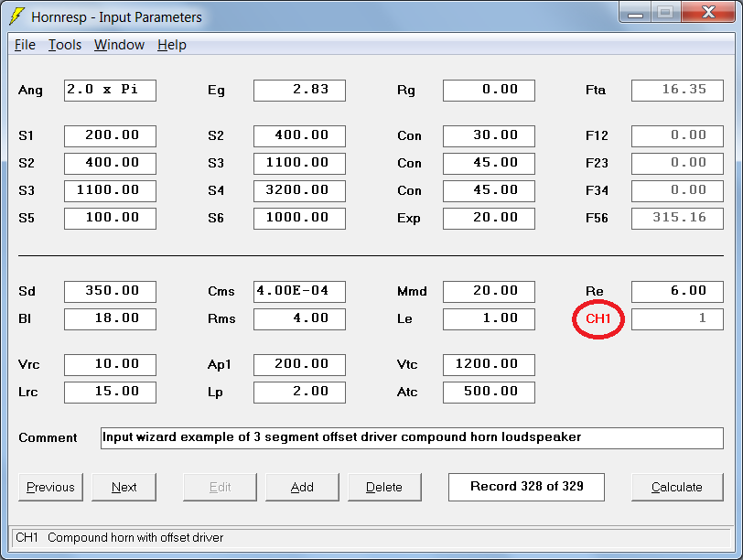
Task: Click the S6 field showing 1000.00
Action: 299,219
